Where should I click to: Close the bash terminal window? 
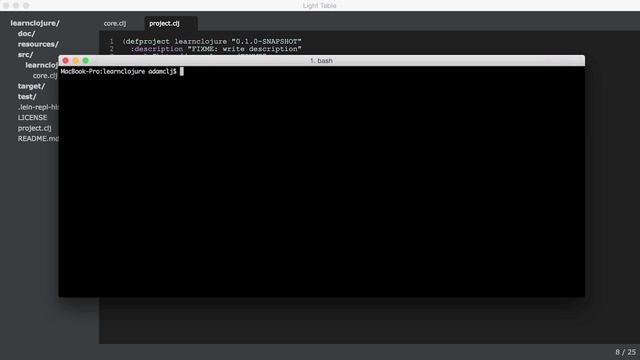66,60
